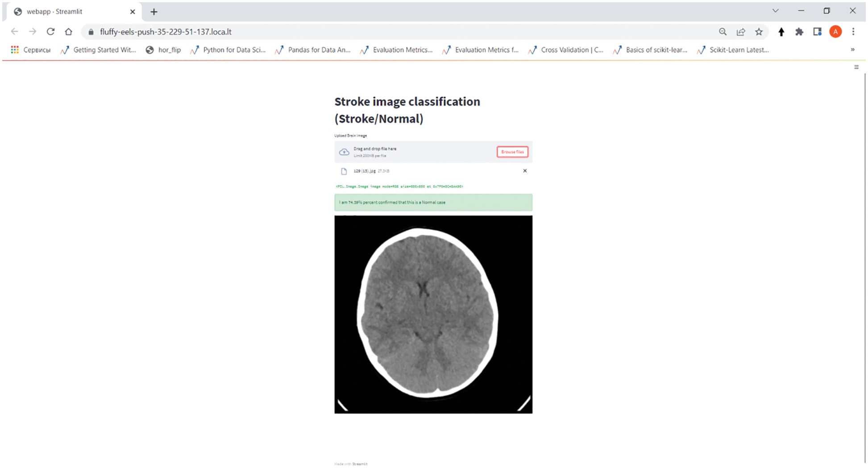This screenshot has height=468, width=868.
Task: Click the page reload icon
Action: [50, 32]
